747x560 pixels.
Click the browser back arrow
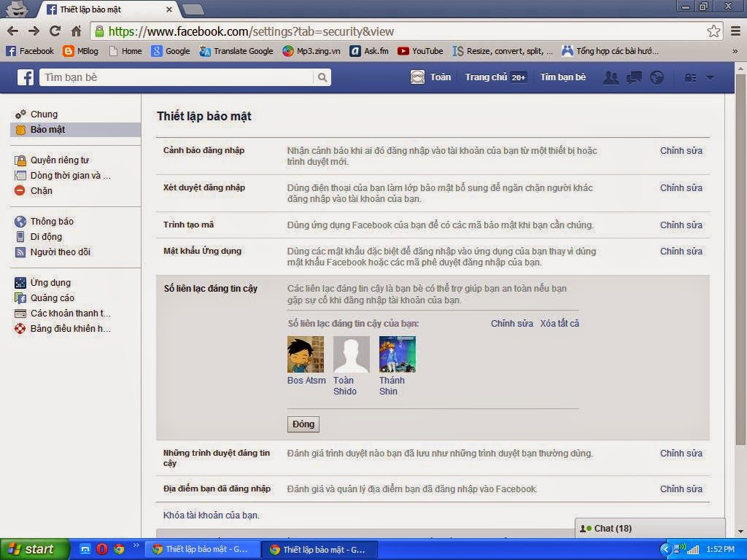pos(13,31)
